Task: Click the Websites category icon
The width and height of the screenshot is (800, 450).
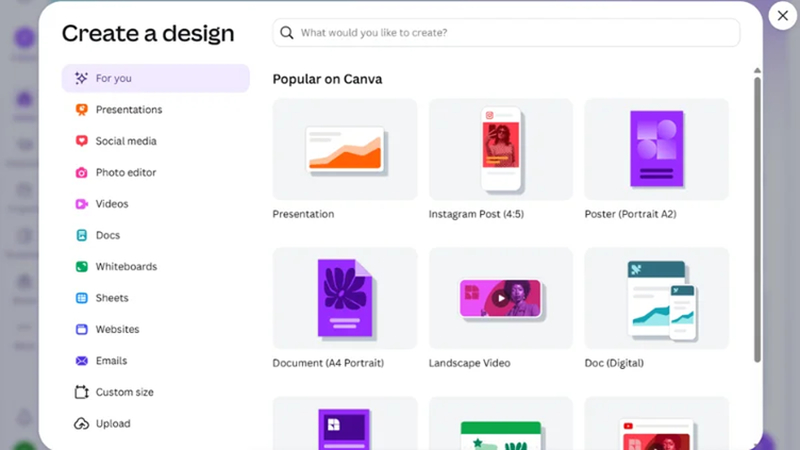Action: click(x=81, y=329)
